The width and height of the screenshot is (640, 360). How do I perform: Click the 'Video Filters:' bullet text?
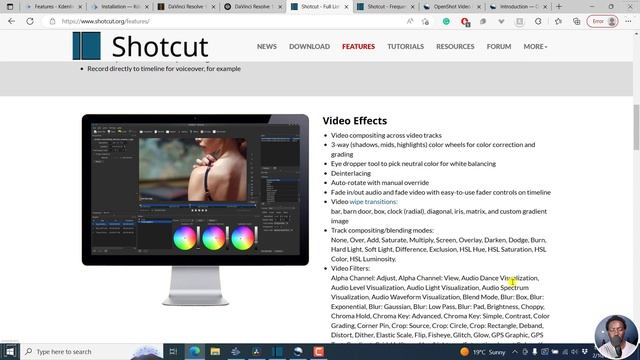tap(350, 268)
